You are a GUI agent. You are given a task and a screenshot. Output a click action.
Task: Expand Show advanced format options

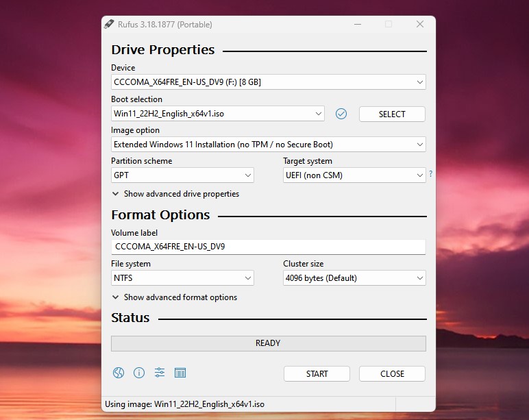coord(175,297)
